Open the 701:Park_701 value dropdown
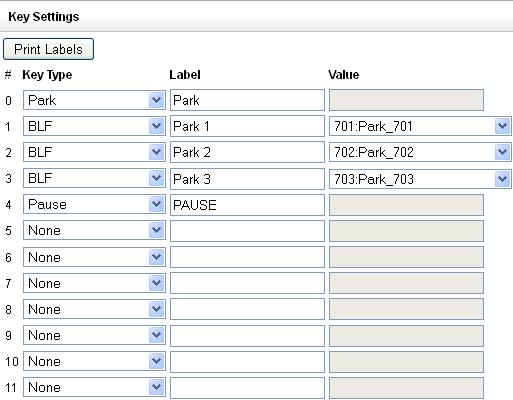 (x=420, y=126)
